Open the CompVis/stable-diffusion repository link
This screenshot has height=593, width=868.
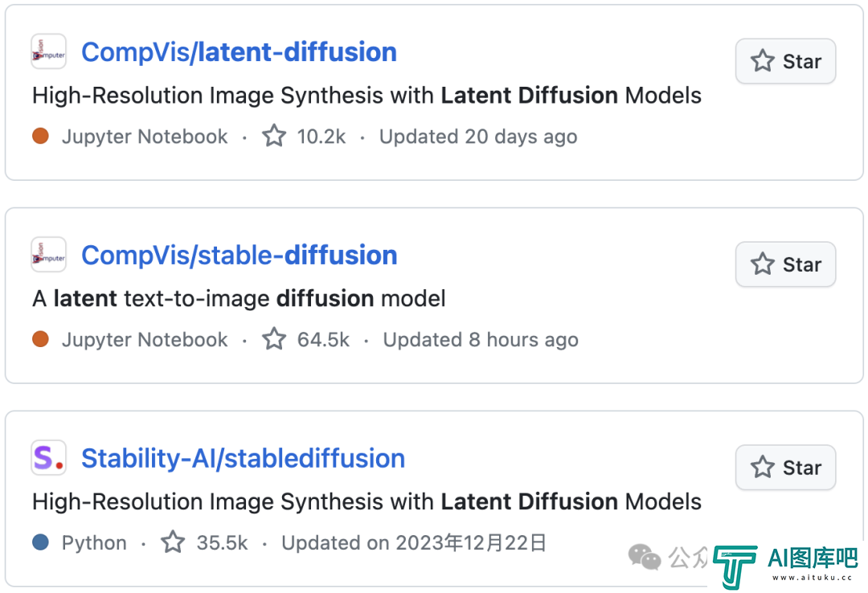tap(240, 256)
